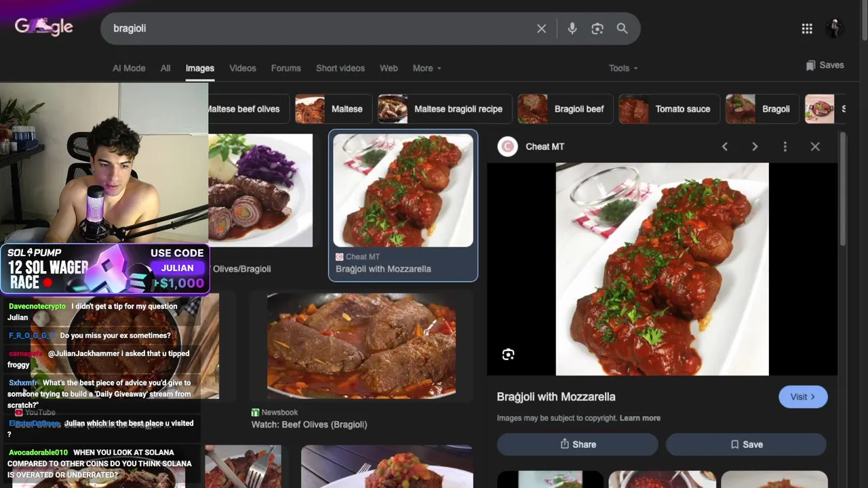Viewport: 868px width, 488px height.
Task: Visit the Bragjoli with Mozzarella page
Action: coord(803,397)
